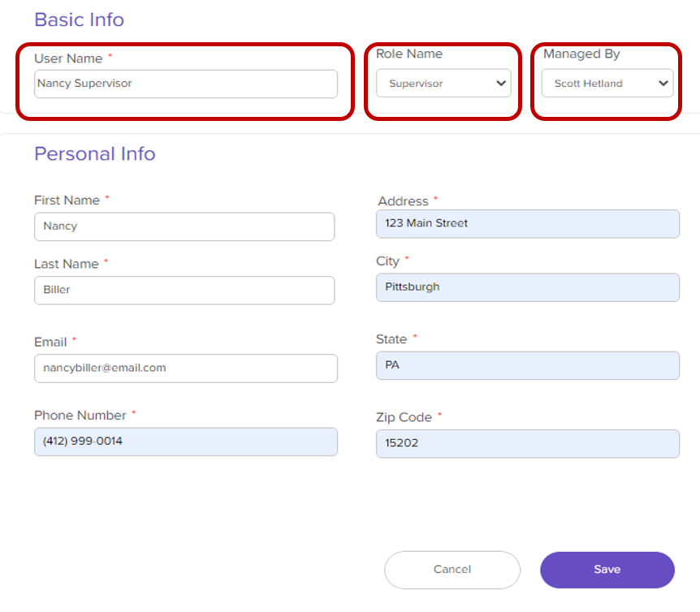Screen dimensions: 700x612
Task: Click the Address label text
Action: click(x=403, y=201)
